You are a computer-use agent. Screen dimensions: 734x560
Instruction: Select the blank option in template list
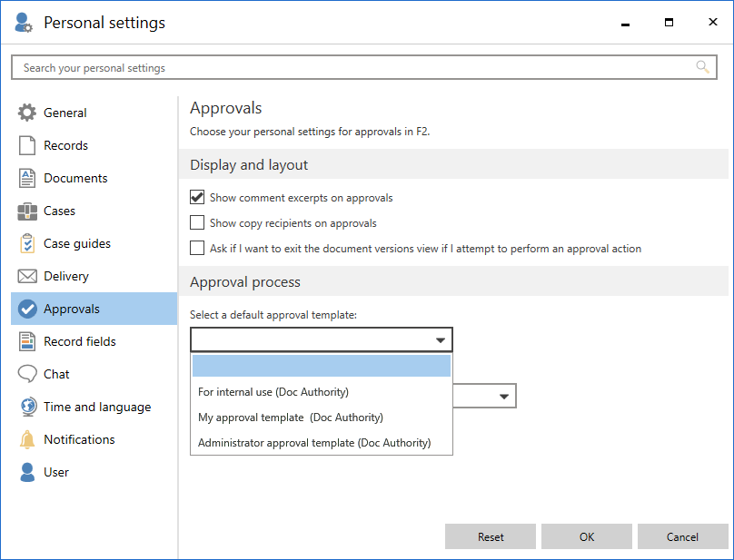[322, 366]
